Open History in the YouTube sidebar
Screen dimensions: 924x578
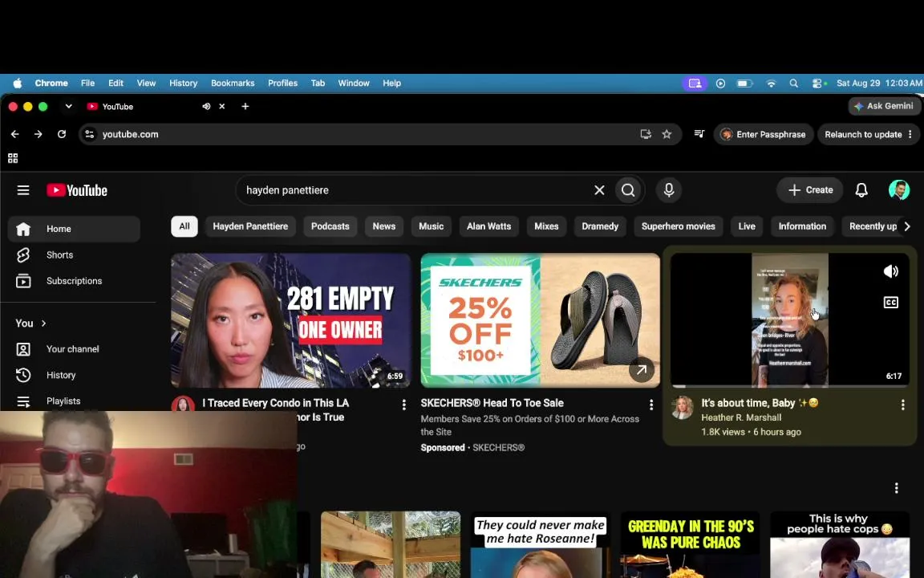(75, 375)
